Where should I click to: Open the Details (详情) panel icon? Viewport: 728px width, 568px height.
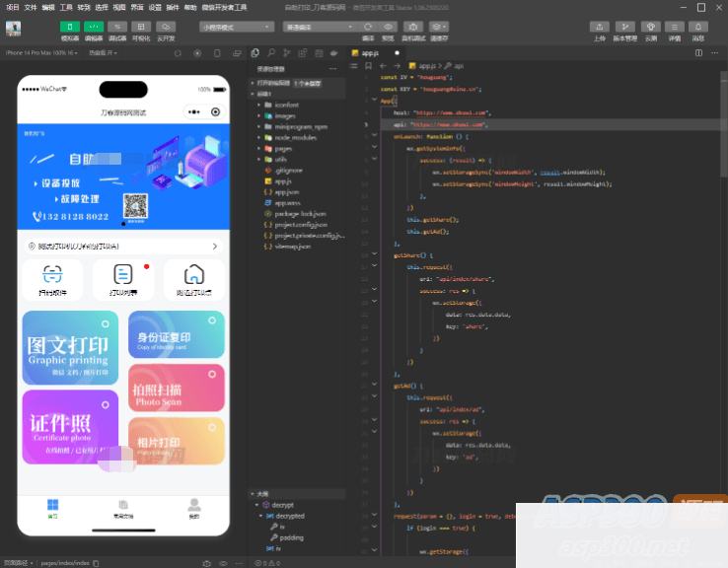675,27
